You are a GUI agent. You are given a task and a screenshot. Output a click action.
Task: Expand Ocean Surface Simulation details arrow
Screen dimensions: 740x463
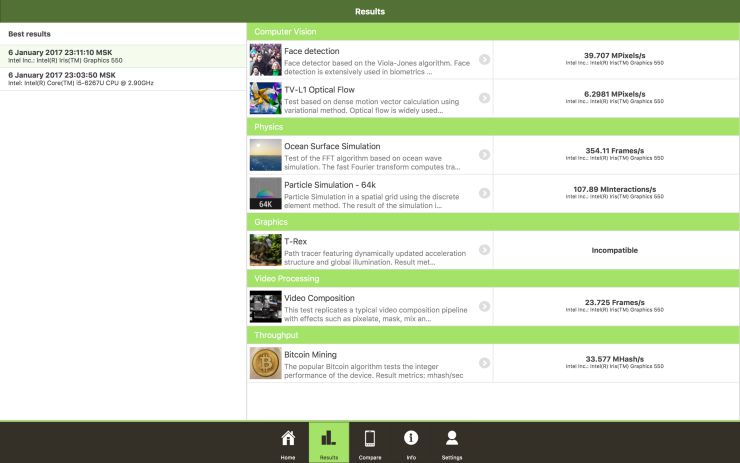coord(484,154)
